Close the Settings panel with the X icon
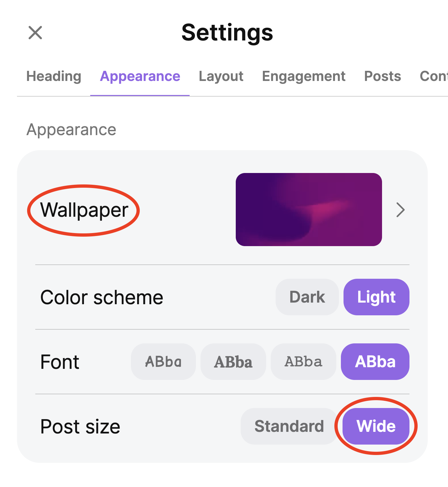The width and height of the screenshot is (448, 487). click(35, 33)
